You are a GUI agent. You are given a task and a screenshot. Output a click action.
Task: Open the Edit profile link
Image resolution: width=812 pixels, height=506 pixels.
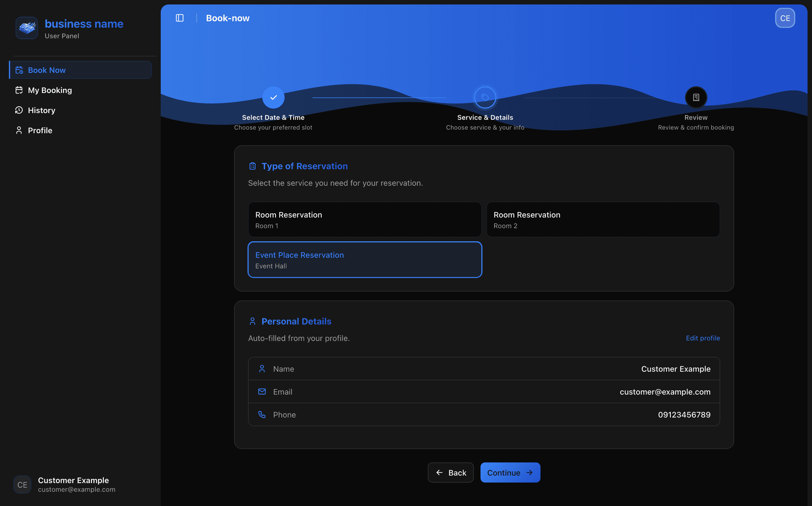pos(703,338)
